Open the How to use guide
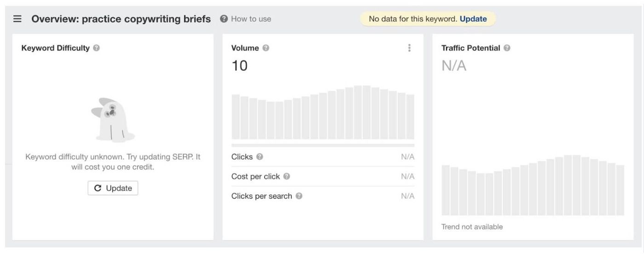The image size is (644, 254). coord(246,19)
